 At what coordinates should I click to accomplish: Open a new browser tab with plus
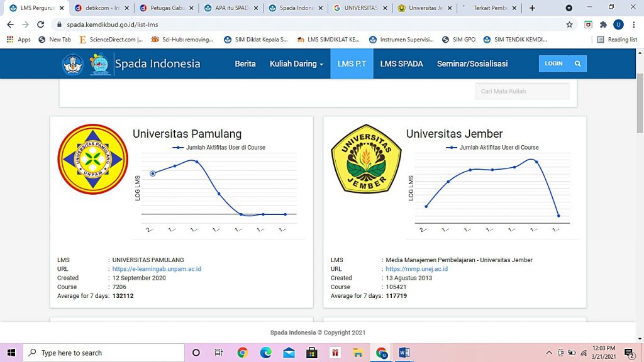[x=532, y=8]
